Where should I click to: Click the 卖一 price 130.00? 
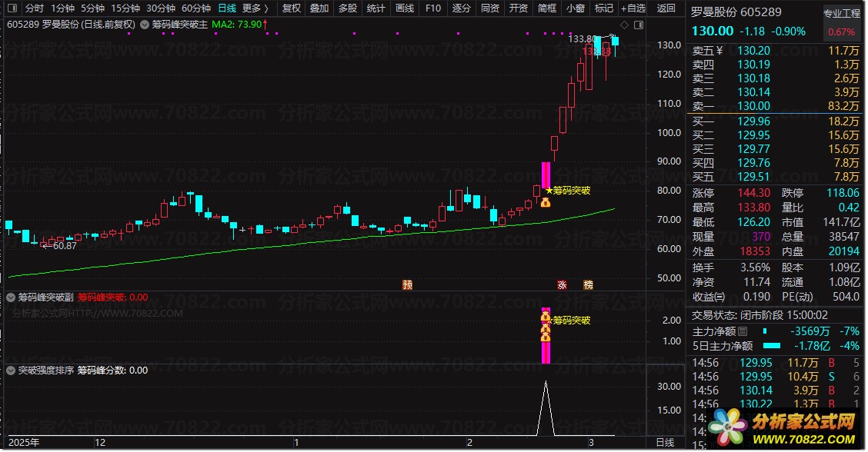(x=753, y=105)
